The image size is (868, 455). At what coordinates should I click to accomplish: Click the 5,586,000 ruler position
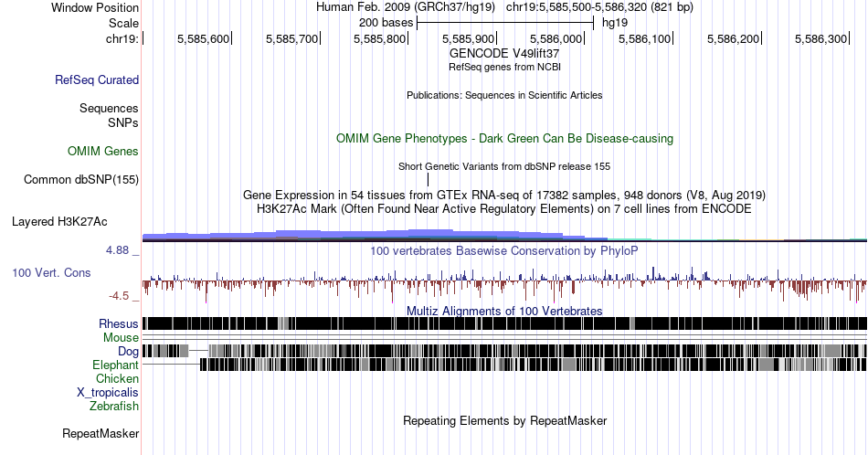(x=556, y=38)
